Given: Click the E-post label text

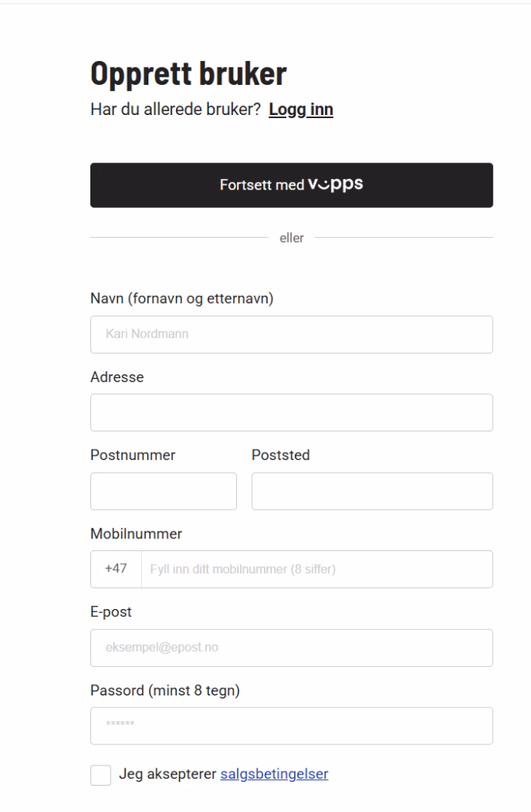Looking at the screenshot, I should click(111, 612).
